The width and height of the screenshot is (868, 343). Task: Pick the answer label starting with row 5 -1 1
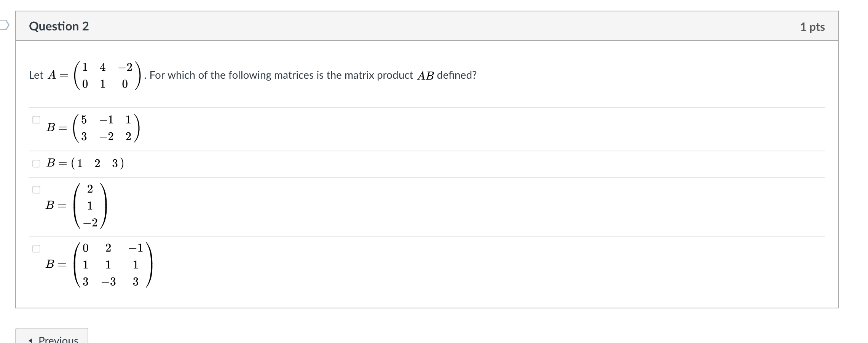click(94, 128)
